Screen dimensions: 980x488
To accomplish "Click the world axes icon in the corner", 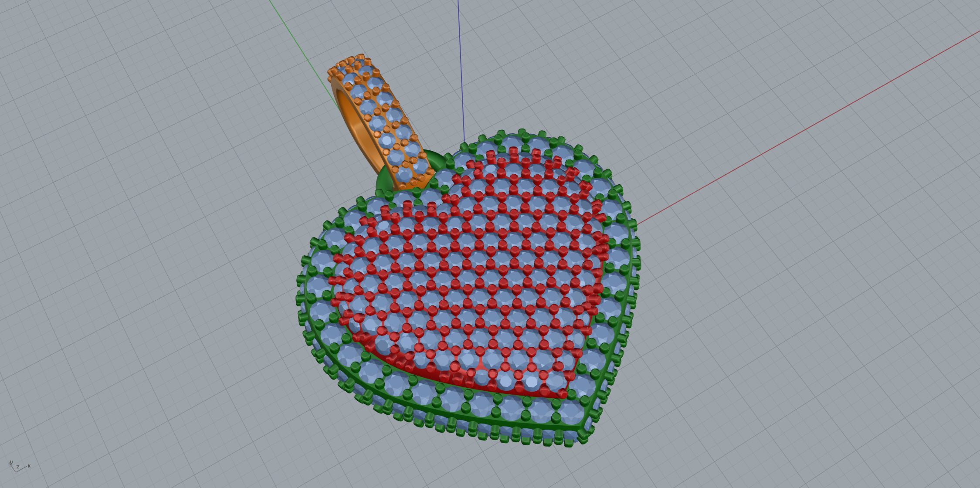I will click(x=20, y=466).
